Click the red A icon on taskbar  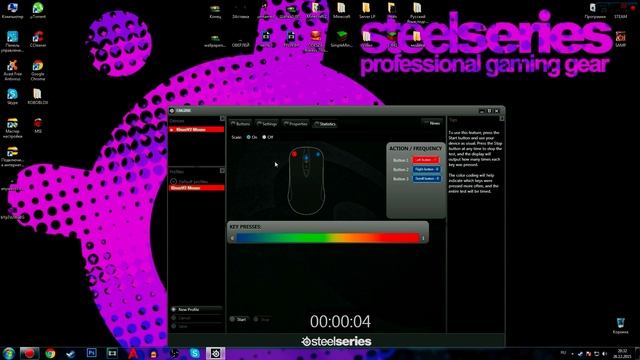coord(133,353)
